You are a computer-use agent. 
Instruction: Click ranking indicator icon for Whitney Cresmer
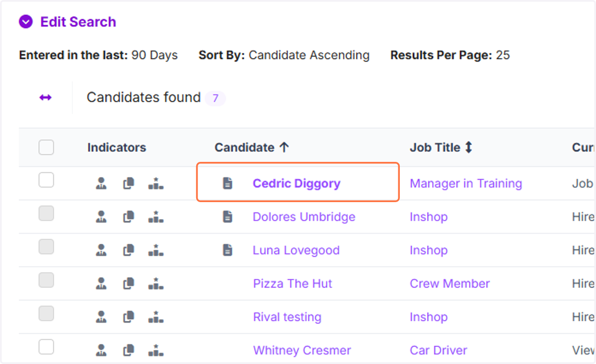point(156,350)
